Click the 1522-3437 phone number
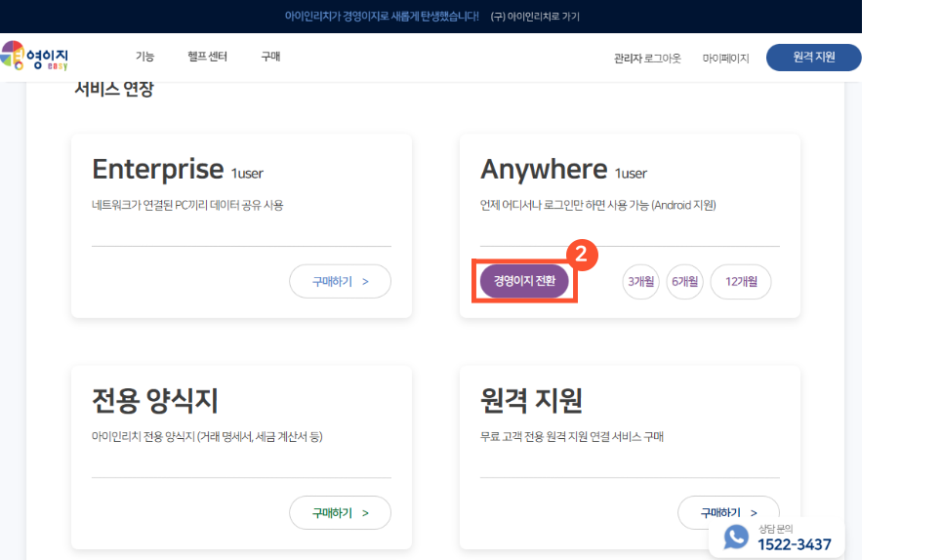 pos(794,544)
